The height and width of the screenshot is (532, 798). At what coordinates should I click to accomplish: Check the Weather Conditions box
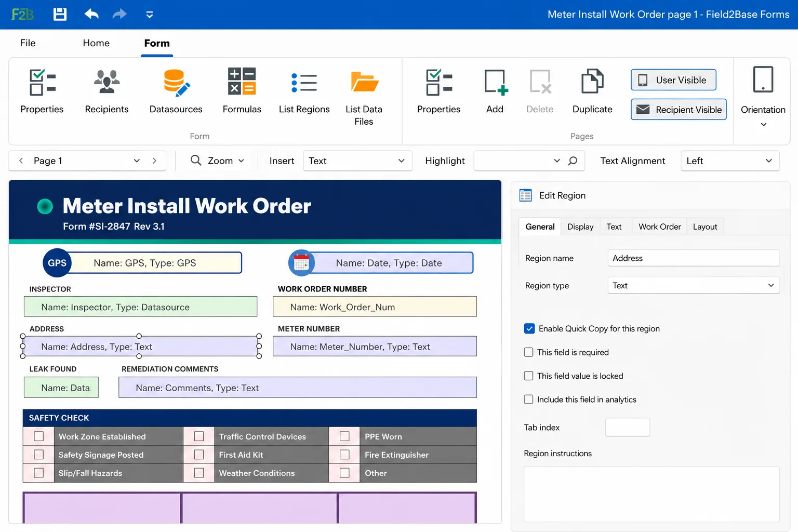point(199,473)
